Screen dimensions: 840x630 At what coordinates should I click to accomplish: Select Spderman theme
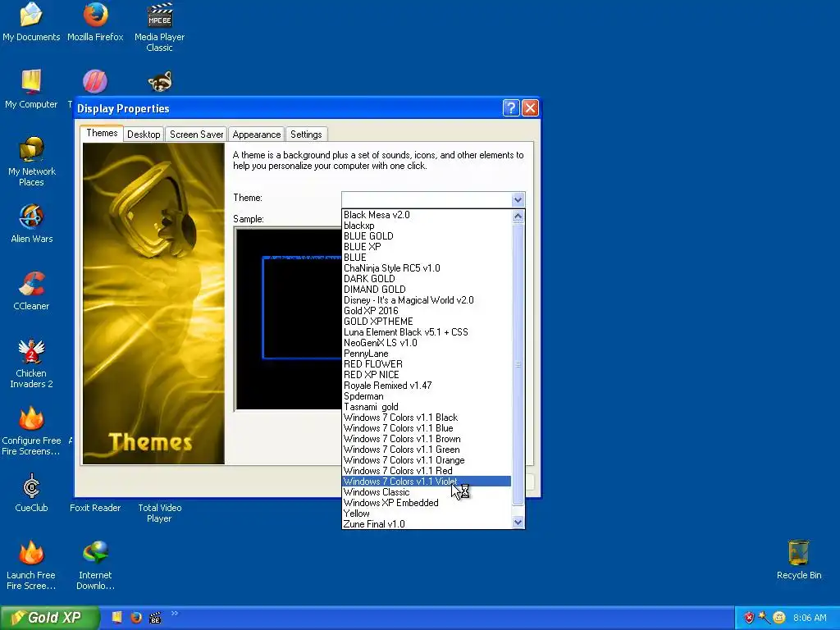(x=427, y=396)
